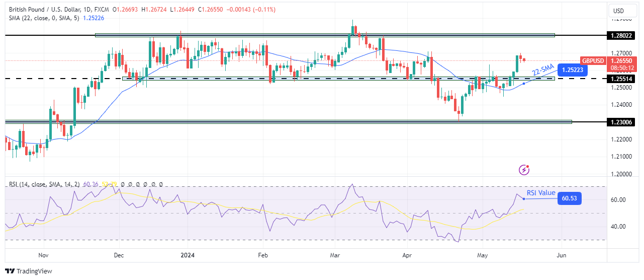Click the TradingView logo
Screen dimensions: 644x280
click(29, 271)
